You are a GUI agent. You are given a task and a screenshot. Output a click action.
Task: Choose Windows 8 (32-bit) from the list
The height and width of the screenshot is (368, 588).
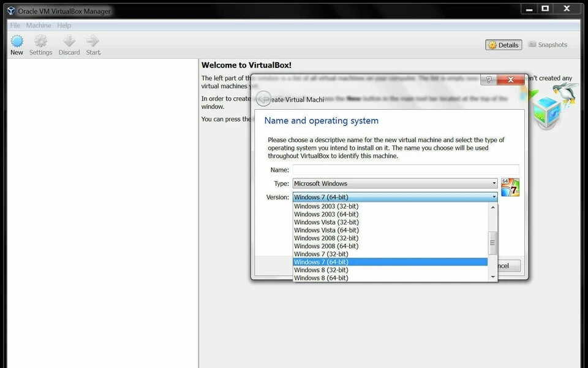390,270
